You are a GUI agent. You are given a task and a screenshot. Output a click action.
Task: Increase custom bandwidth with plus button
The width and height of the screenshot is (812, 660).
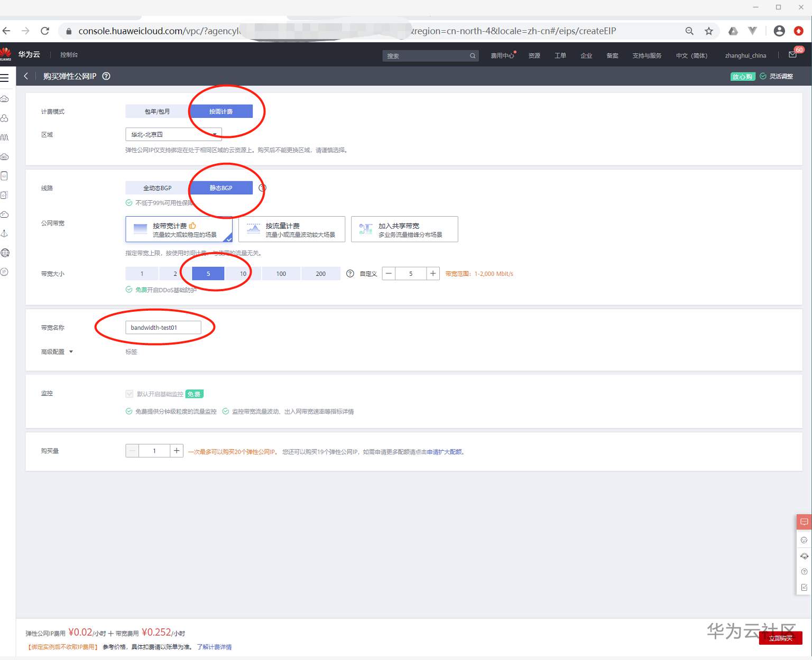(433, 274)
